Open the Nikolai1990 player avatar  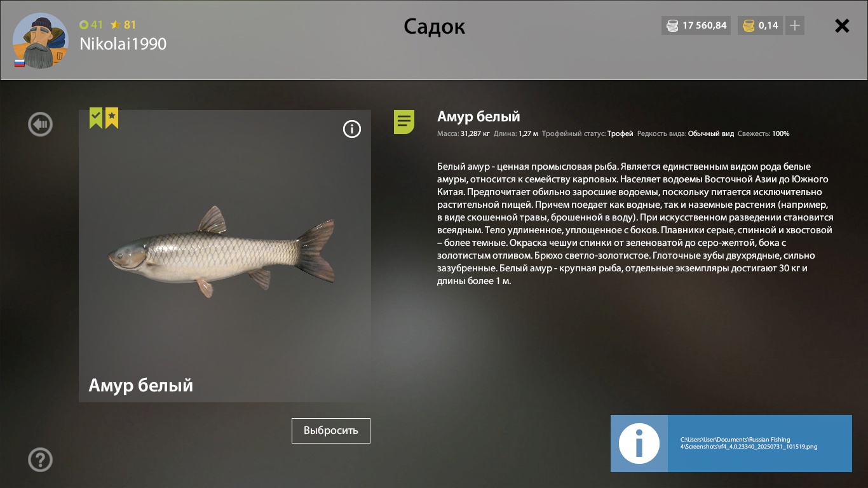click(41, 41)
